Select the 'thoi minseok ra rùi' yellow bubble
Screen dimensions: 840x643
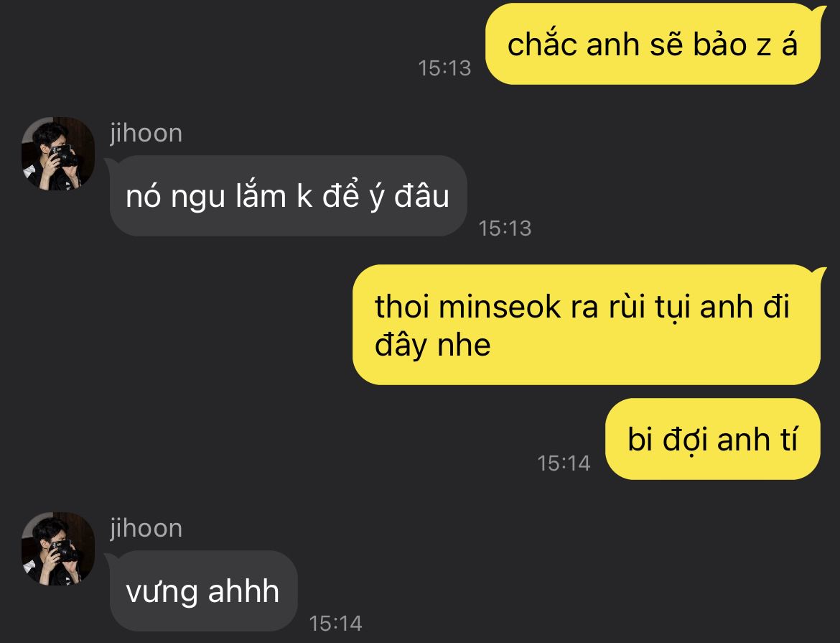(x=587, y=325)
